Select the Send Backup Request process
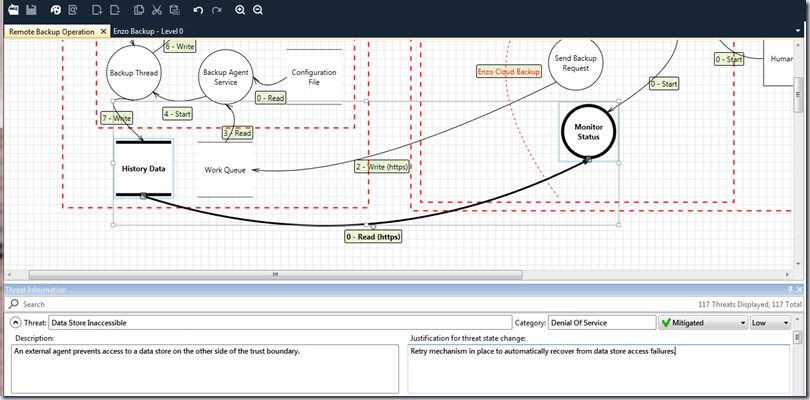This screenshot has width=810, height=400. click(x=575, y=63)
